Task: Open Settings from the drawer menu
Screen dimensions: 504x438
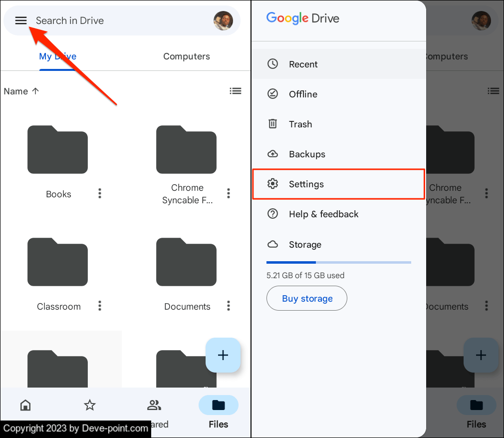Action: 306,184
